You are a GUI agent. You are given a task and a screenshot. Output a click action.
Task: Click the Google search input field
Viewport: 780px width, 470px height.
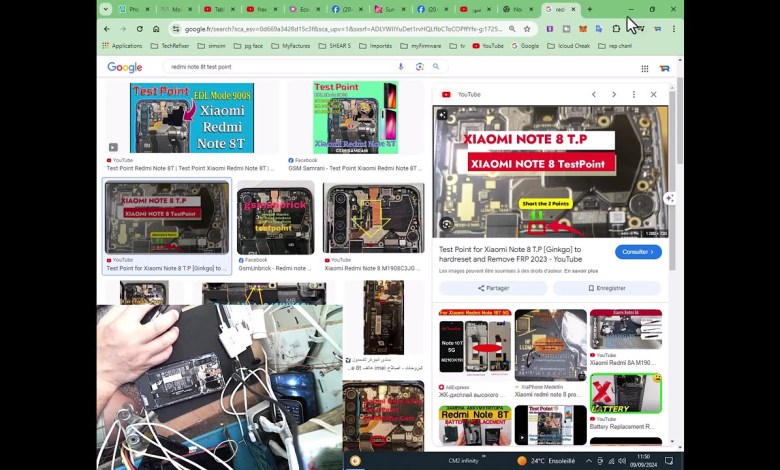(280, 67)
